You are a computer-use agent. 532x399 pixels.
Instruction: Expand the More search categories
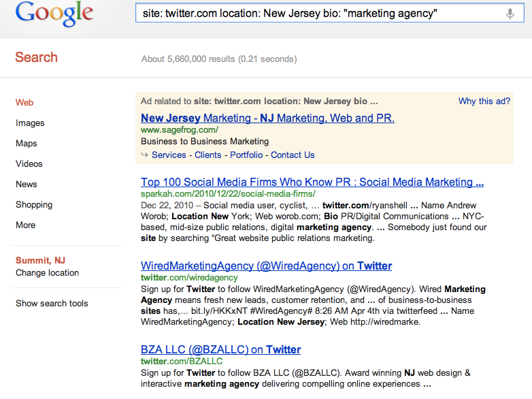pyautogui.click(x=26, y=225)
